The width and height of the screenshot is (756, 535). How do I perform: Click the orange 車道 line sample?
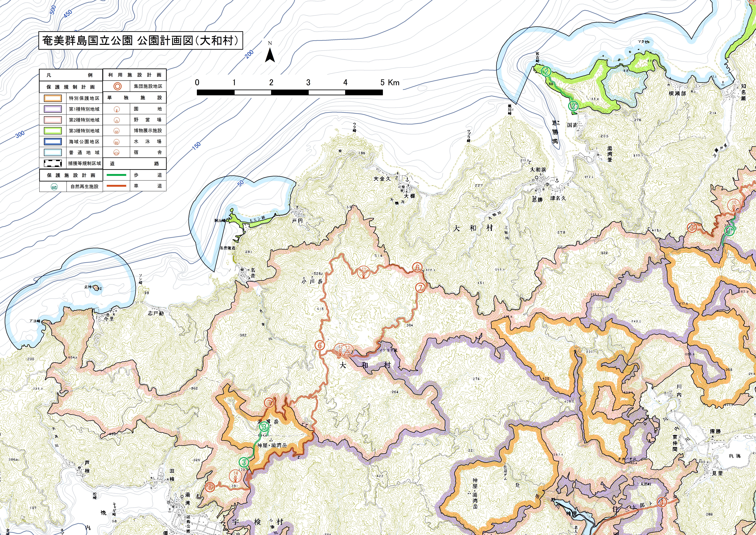tap(117, 186)
